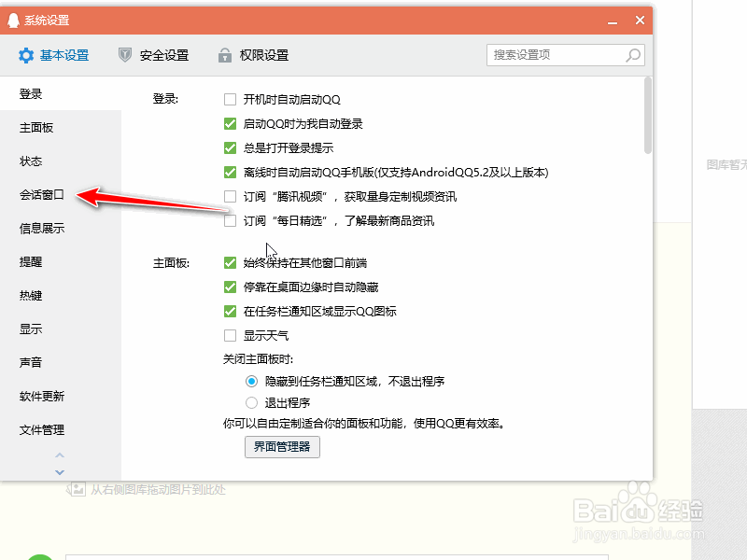Image resolution: width=747 pixels, height=560 pixels.
Task: Click the gear icon of 基本设置
Action: [x=26, y=55]
